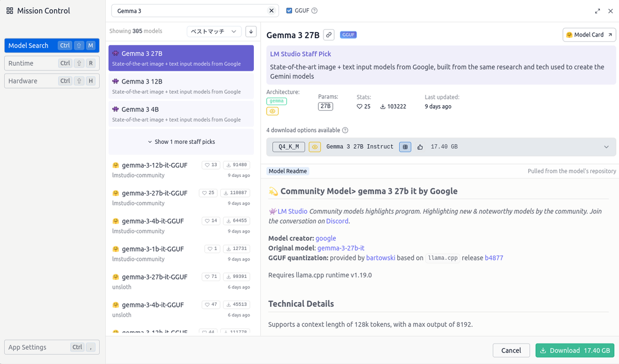The width and height of the screenshot is (619, 364).
Task: Click the thumbs up icon in Q4_K_M row
Action: (420, 147)
